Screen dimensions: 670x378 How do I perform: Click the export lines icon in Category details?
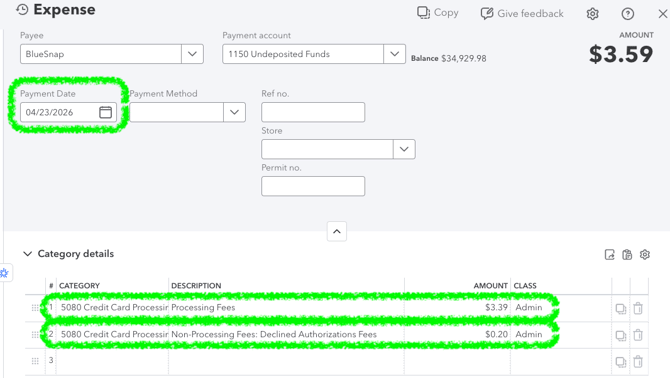610,255
